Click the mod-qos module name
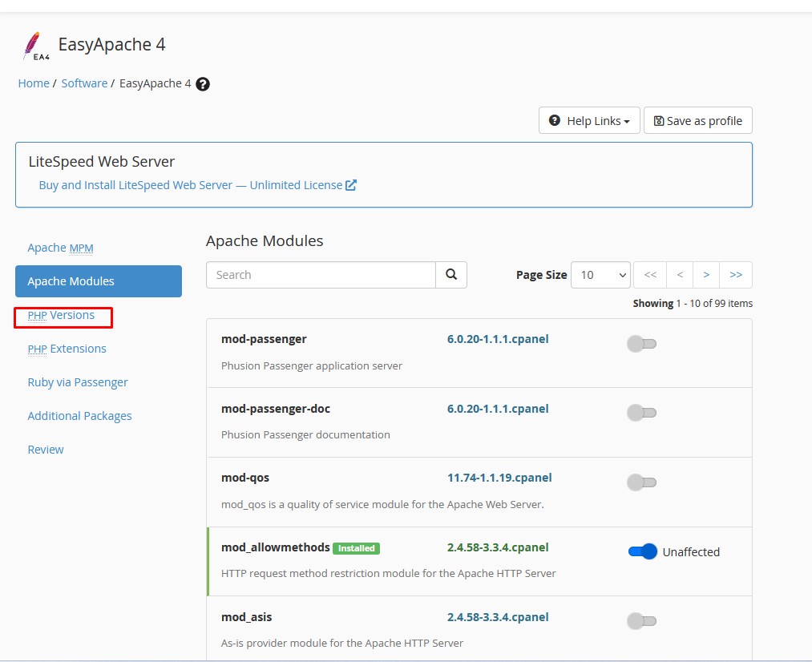812x662 pixels. click(245, 478)
